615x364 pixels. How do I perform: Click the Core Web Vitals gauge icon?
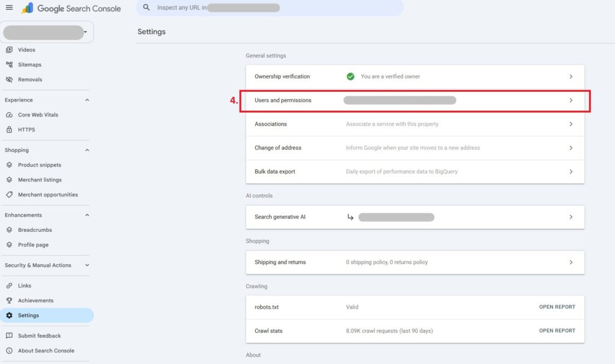pyautogui.click(x=10, y=115)
